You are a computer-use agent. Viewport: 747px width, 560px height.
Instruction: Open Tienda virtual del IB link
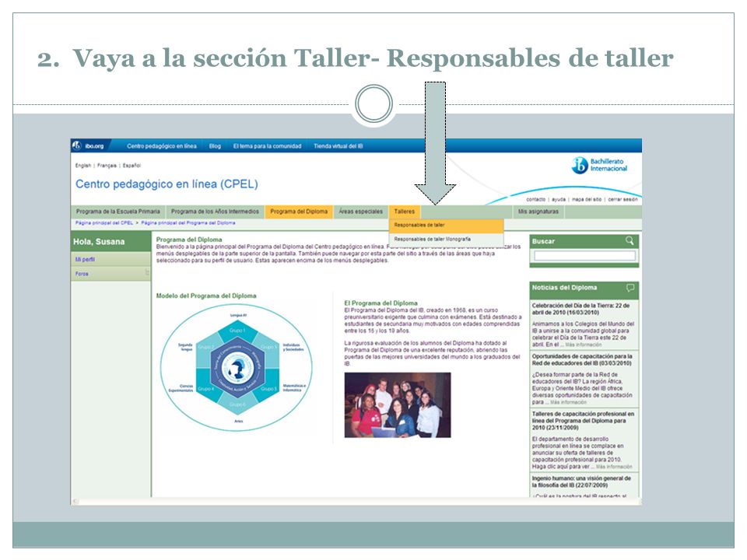(338, 146)
